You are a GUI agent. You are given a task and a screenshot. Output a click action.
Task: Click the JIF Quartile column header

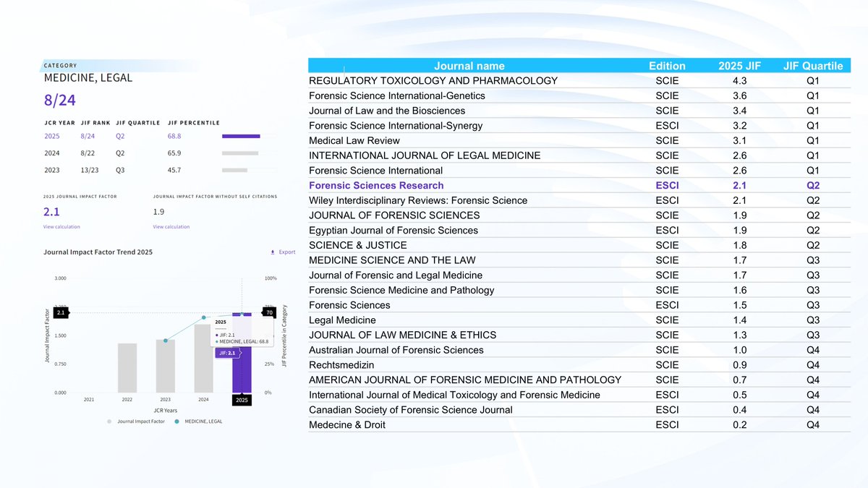click(813, 66)
